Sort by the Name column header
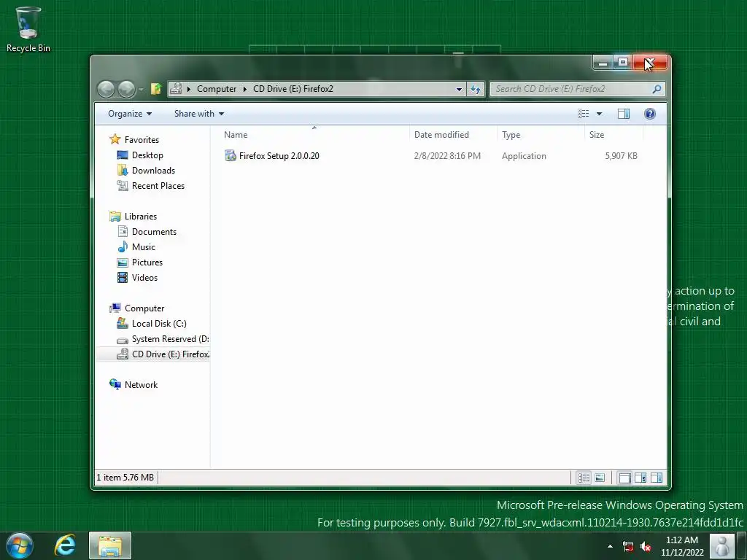The image size is (747, 560). 314,135
